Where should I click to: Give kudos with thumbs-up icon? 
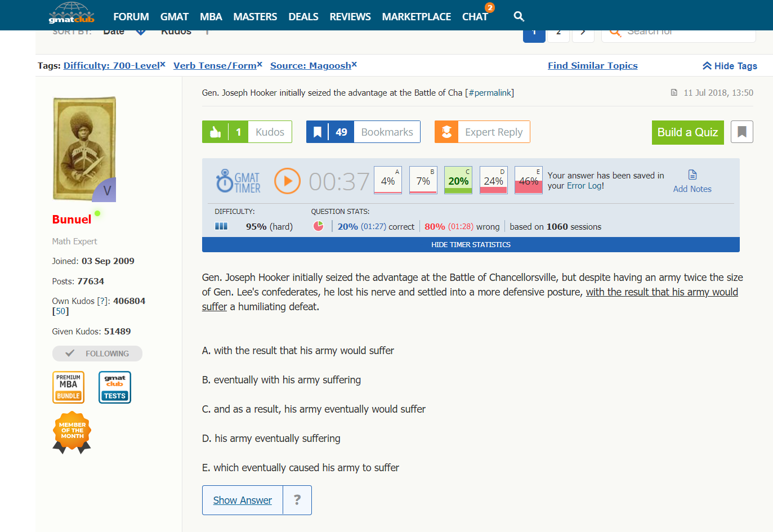pyautogui.click(x=215, y=132)
